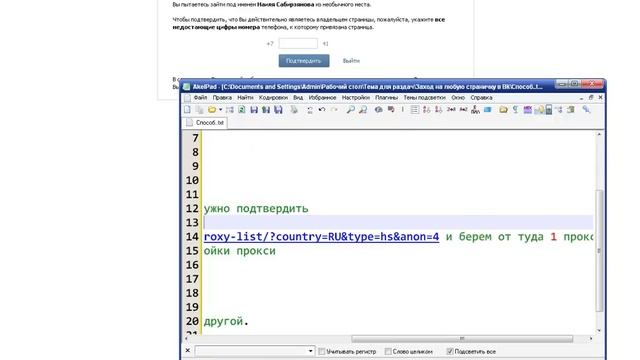Open the Справка menu

tap(481, 98)
